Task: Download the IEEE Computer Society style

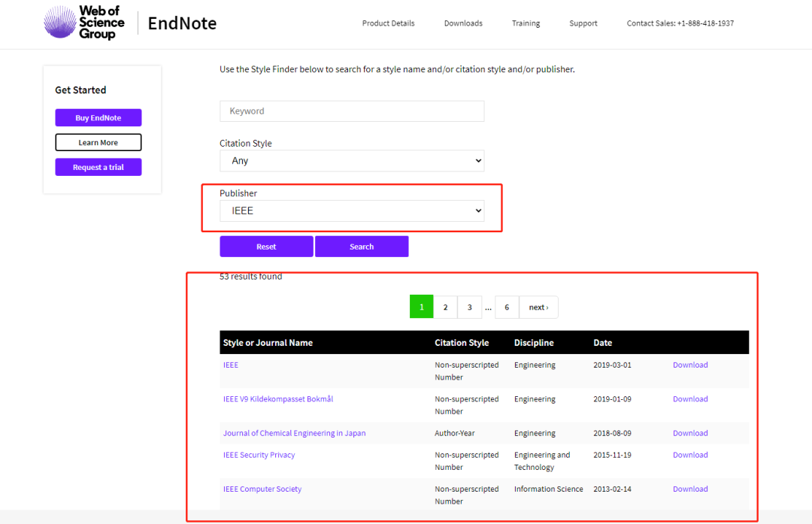Action: coord(690,489)
